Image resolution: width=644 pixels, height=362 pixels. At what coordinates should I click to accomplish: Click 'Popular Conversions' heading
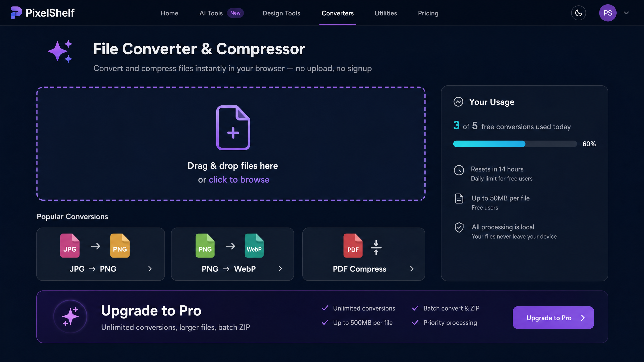[x=72, y=216]
